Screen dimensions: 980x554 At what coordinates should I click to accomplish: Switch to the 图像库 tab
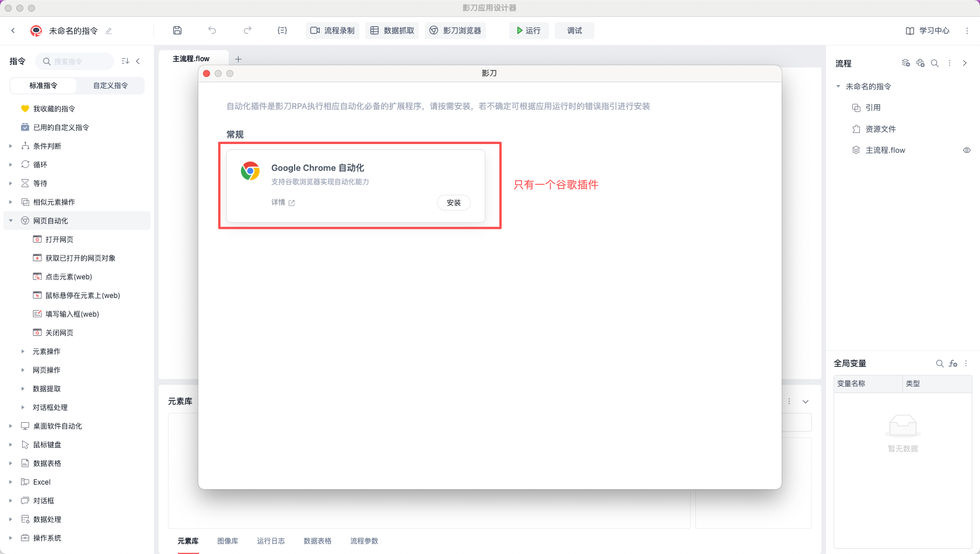[x=228, y=541]
